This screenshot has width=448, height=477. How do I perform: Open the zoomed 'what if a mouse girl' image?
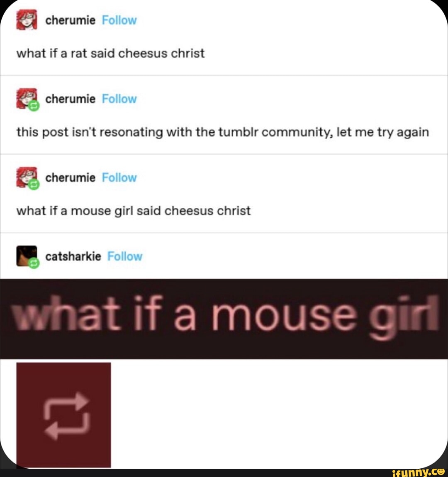pyautogui.click(x=224, y=319)
